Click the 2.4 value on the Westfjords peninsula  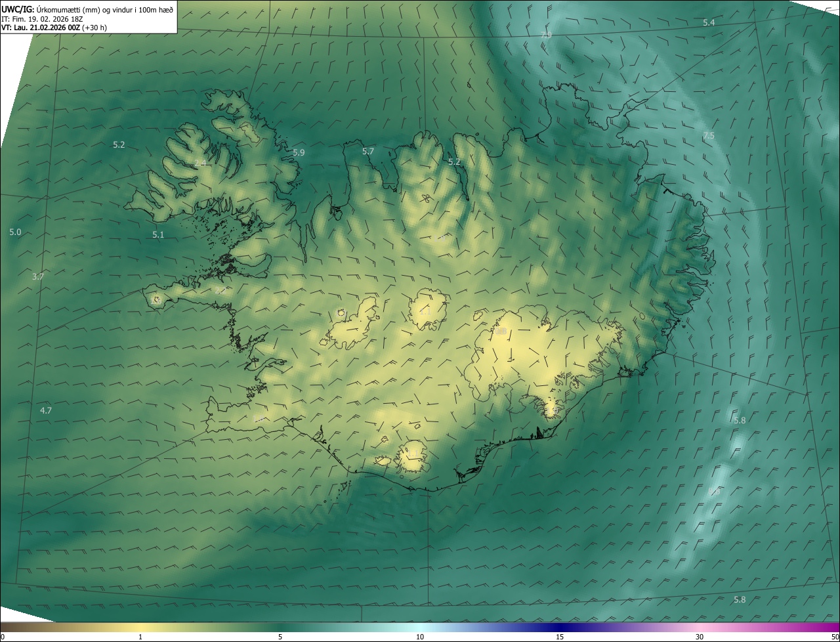pos(200,163)
